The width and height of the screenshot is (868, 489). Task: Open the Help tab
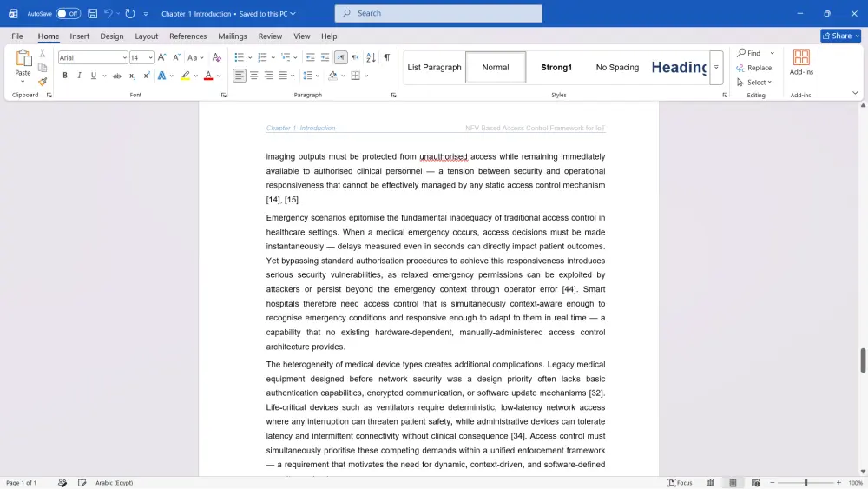pos(329,36)
